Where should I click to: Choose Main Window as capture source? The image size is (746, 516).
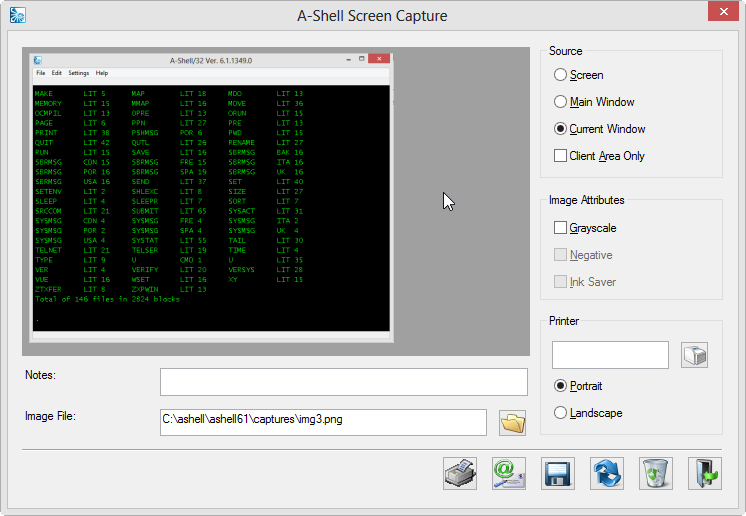[x=561, y=102]
